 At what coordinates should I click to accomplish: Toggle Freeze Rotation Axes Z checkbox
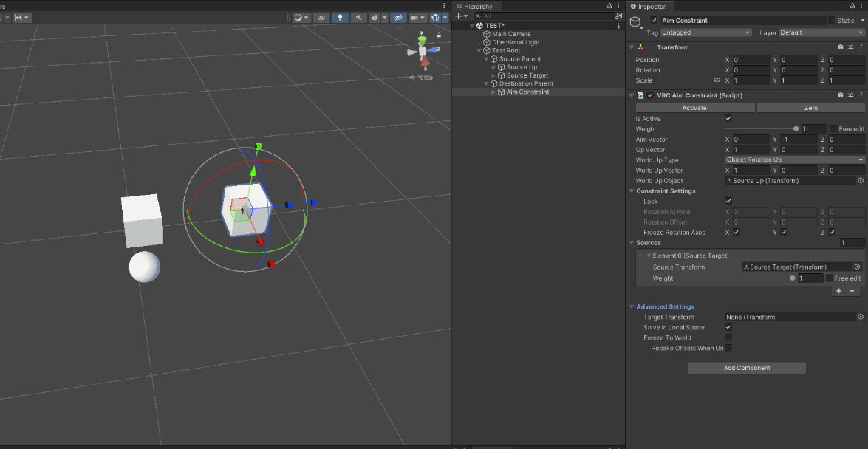tap(832, 232)
